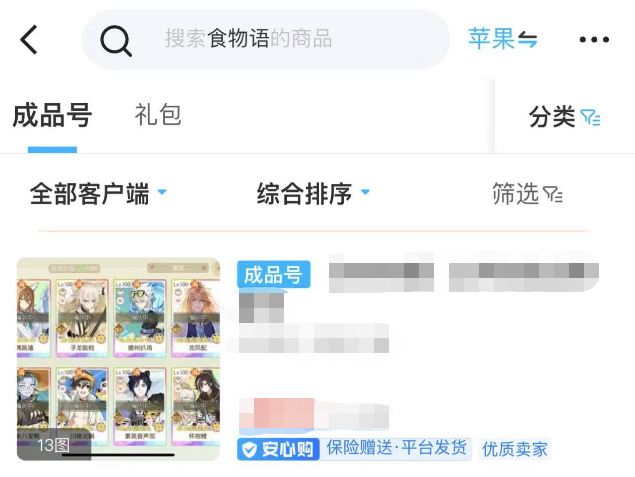Viewport: 635px width, 477px height.
Task: Tap the 苹果 platform switch arrows icon
Action: tap(528, 40)
